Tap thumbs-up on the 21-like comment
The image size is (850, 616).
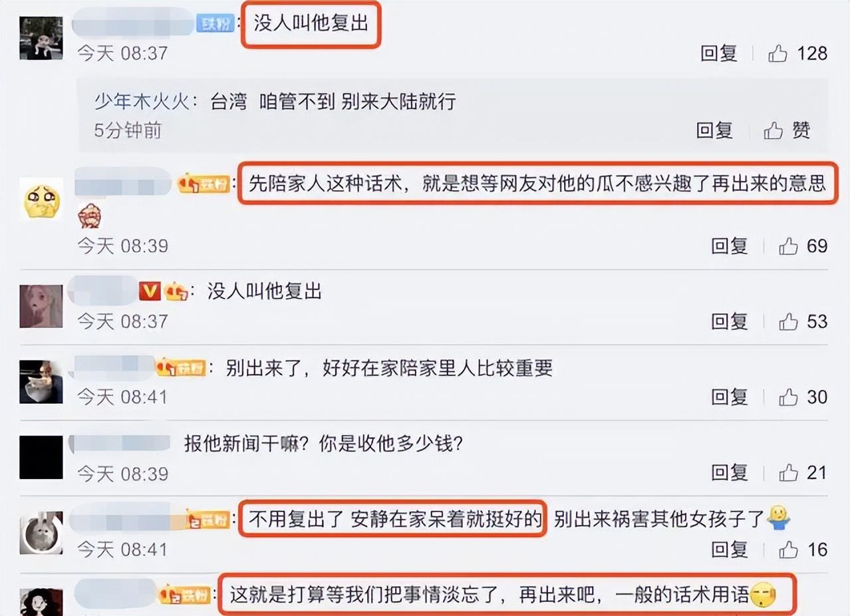click(x=788, y=473)
